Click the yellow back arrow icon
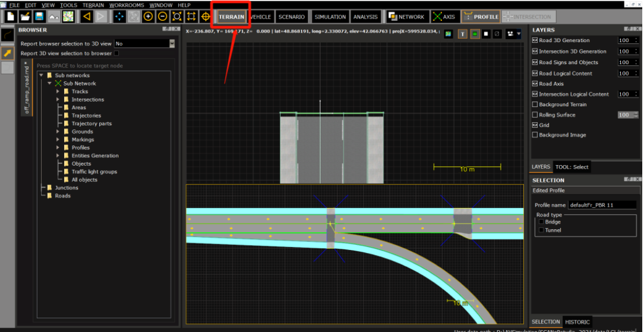Viewport: 644px width, 332px height. click(x=87, y=17)
